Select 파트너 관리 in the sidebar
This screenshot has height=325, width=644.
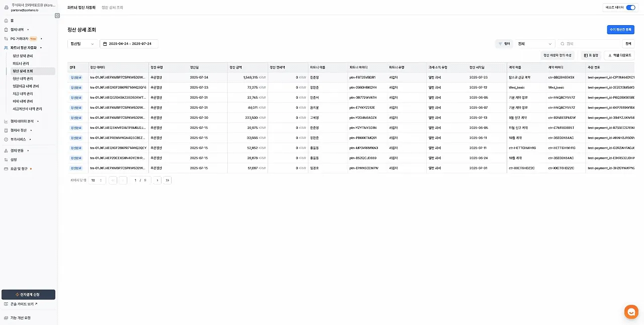[x=21, y=63]
